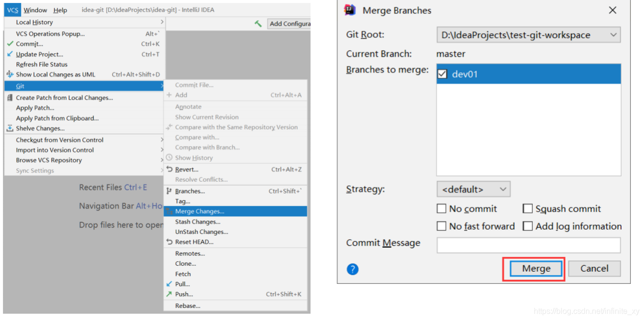Click the plus icon beside Add
This screenshot has width=644, height=320.
[x=169, y=95]
